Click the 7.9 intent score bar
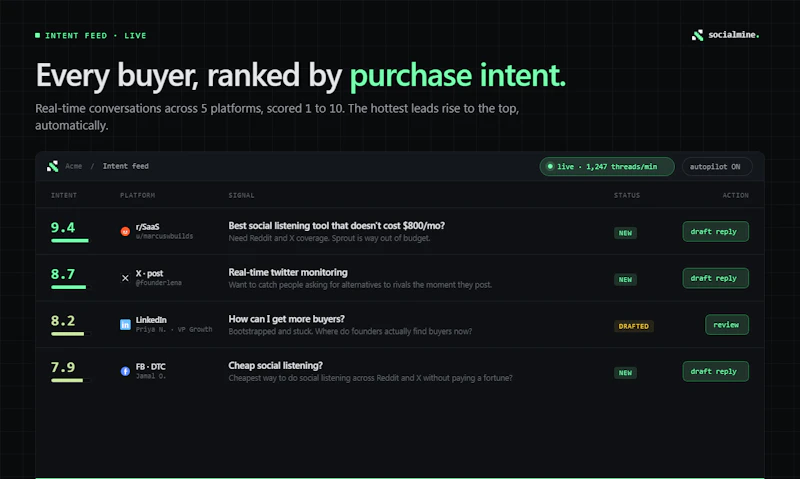Image resolution: width=800 pixels, height=479 pixels. (71, 380)
